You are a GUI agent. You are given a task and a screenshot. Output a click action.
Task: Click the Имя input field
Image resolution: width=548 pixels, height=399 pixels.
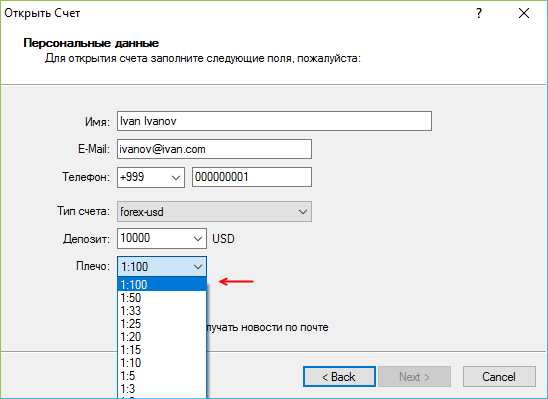274,121
